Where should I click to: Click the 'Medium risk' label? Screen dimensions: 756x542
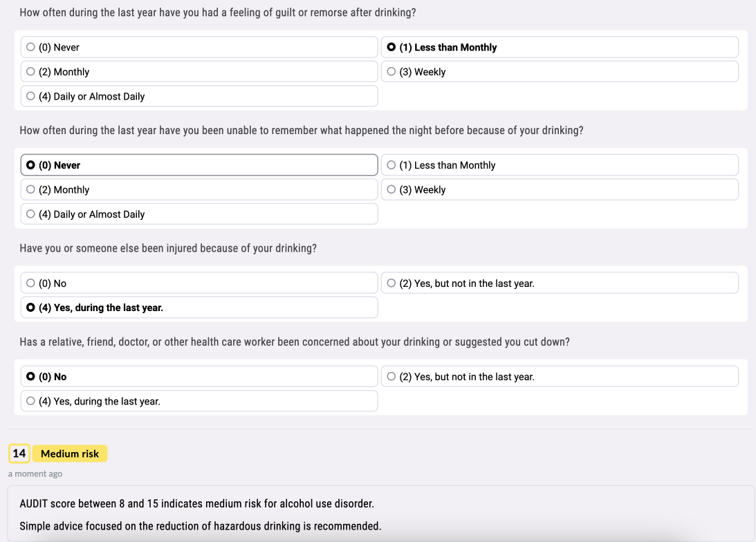click(69, 453)
